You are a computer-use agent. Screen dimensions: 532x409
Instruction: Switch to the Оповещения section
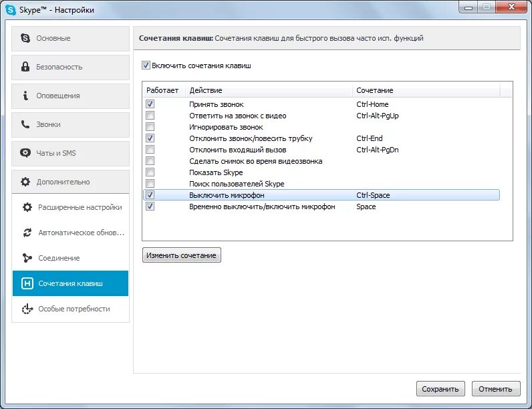click(71, 96)
